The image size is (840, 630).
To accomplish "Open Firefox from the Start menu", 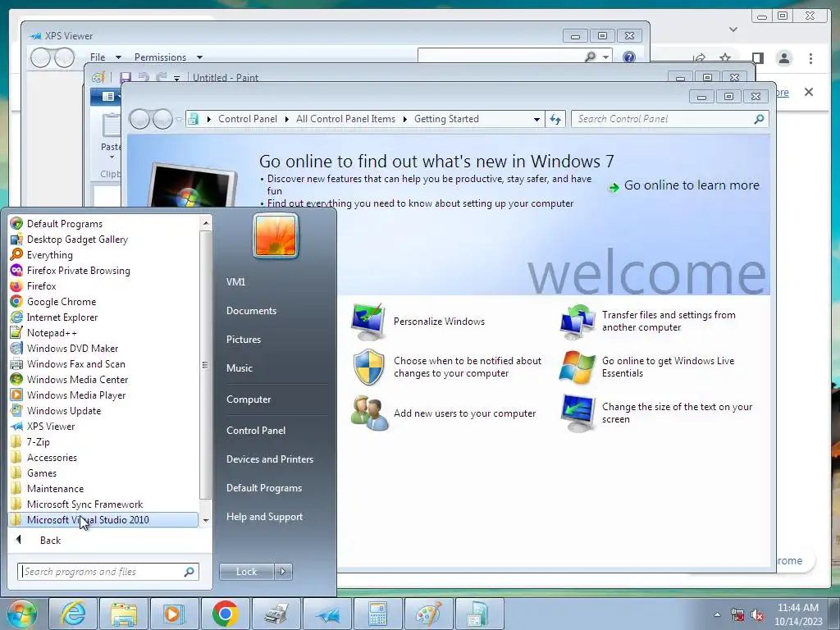I will [41, 286].
